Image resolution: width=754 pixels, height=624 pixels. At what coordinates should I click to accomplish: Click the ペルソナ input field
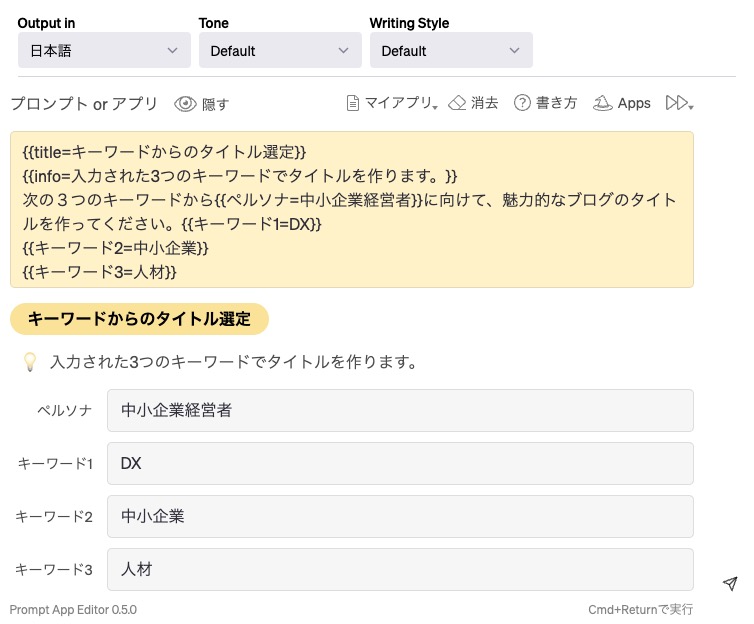pyautogui.click(x=400, y=410)
